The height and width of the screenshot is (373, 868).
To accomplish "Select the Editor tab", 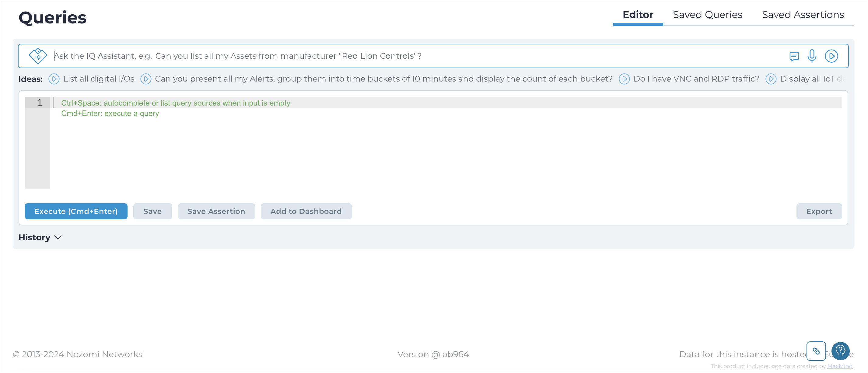I will pos(638,15).
